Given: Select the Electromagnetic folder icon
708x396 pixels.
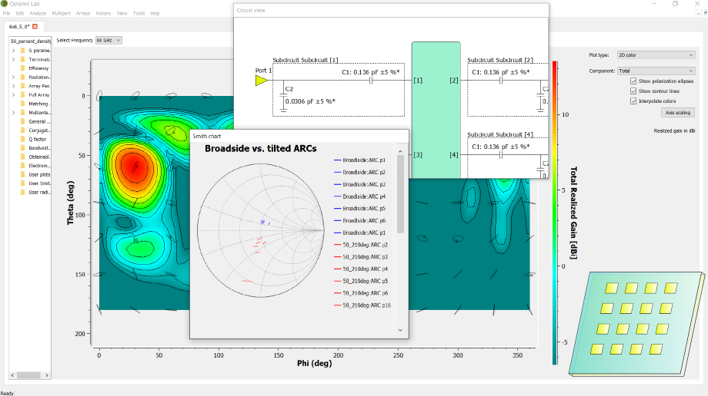Looking at the screenshot, I should click(23, 166).
